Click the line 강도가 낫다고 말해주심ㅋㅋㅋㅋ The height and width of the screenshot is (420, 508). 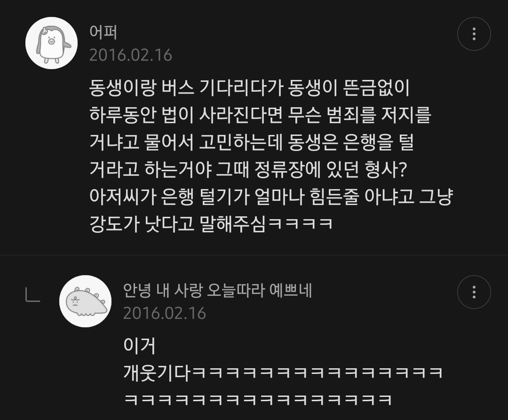point(211,224)
